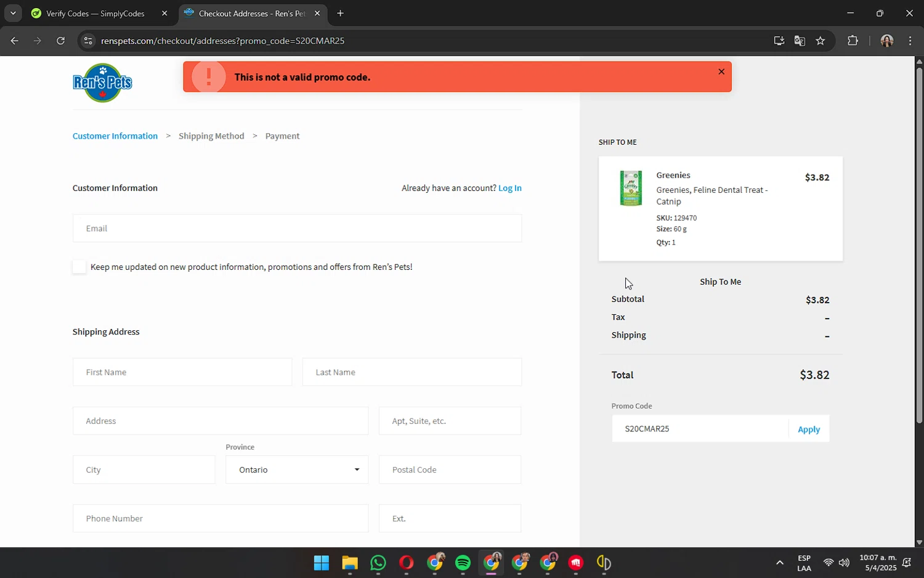924x578 pixels.
Task: Open the browser extensions menu
Action: (x=853, y=41)
